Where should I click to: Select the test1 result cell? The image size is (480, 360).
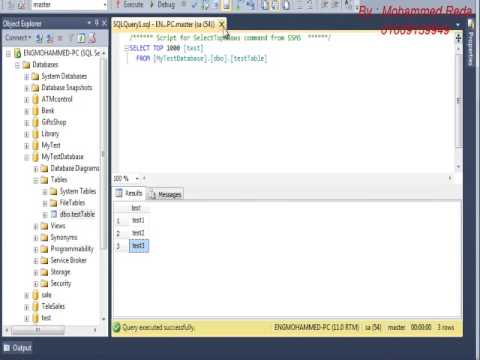tap(139, 220)
